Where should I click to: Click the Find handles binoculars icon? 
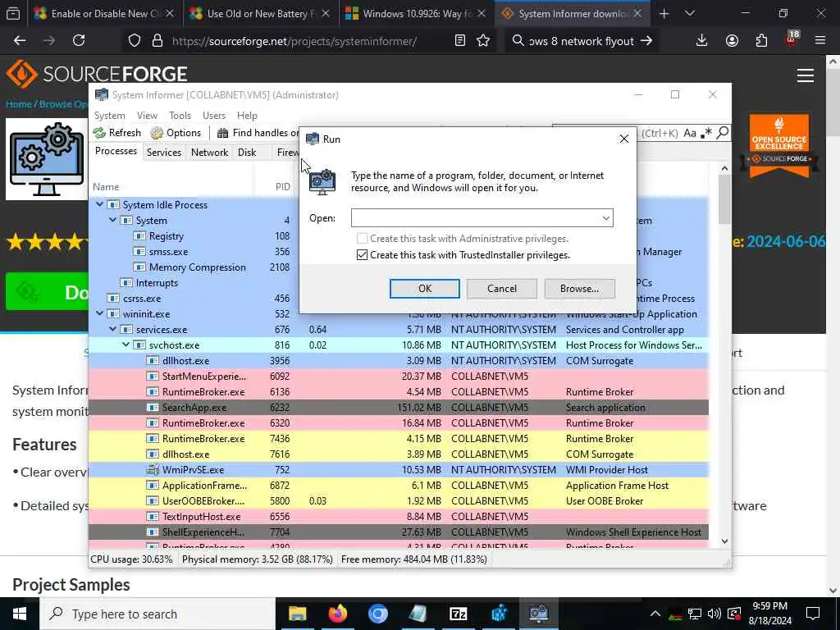click(x=222, y=133)
